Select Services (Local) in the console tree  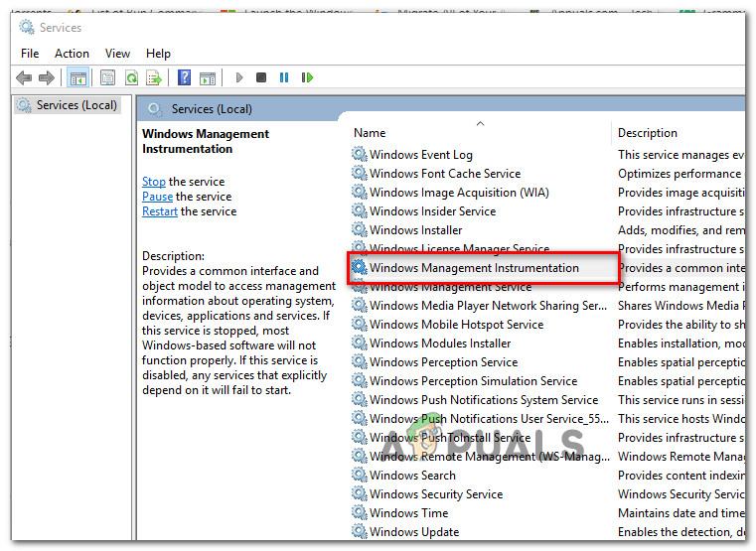point(68,105)
